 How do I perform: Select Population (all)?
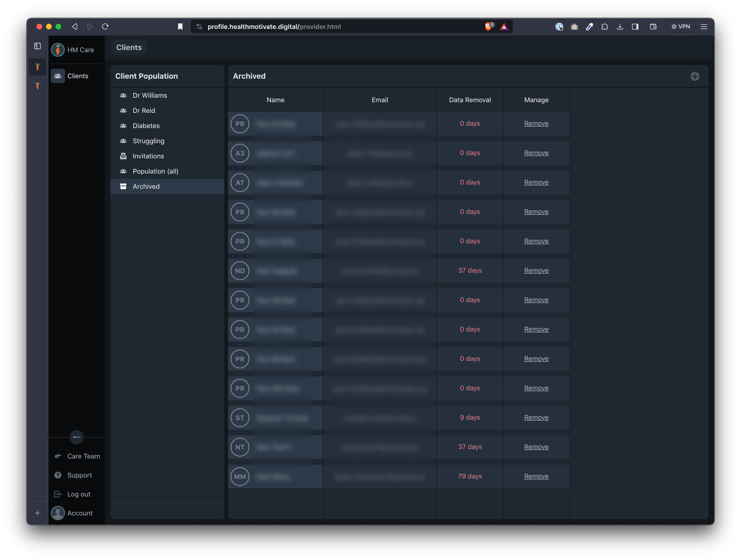pos(167,171)
